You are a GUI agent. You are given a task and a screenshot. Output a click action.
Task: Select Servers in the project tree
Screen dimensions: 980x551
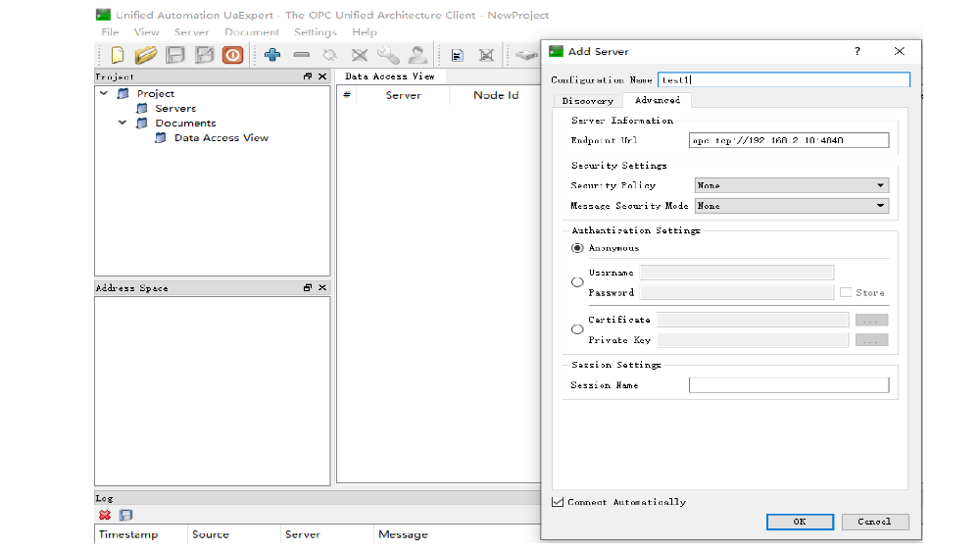[x=175, y=108]
